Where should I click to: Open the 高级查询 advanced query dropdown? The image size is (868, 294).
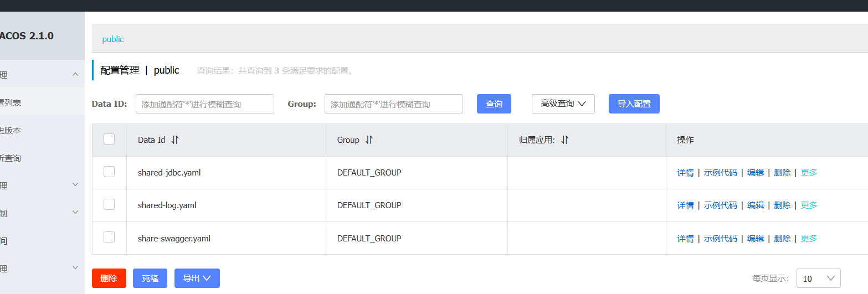563,104
